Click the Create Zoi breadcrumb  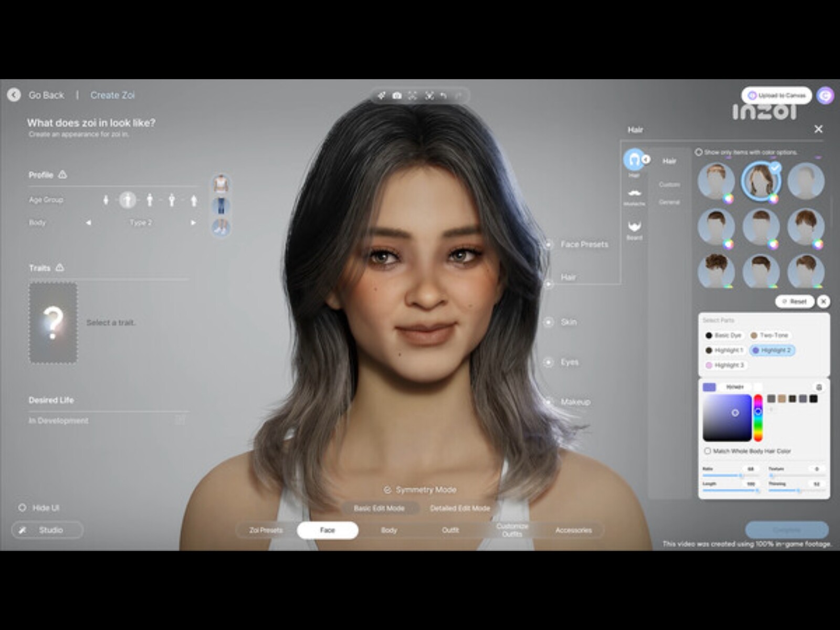(112, 95)
